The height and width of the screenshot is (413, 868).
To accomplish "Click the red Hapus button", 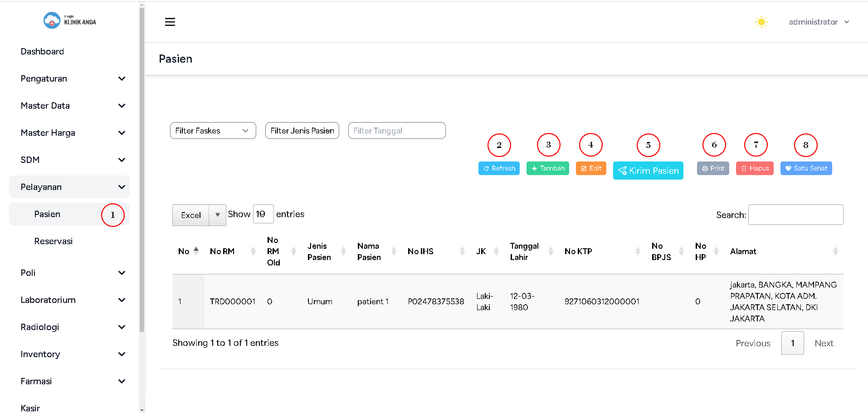I will coord(755,168).
